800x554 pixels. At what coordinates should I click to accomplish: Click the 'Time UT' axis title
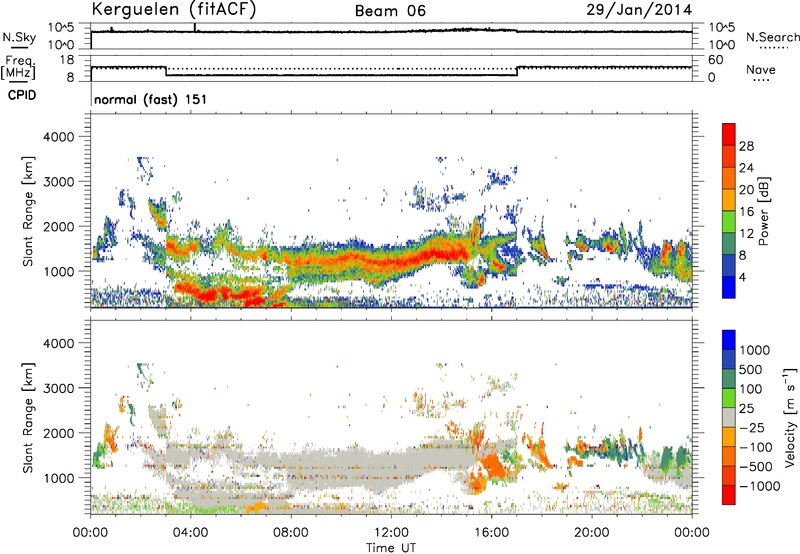coord(391,548)
